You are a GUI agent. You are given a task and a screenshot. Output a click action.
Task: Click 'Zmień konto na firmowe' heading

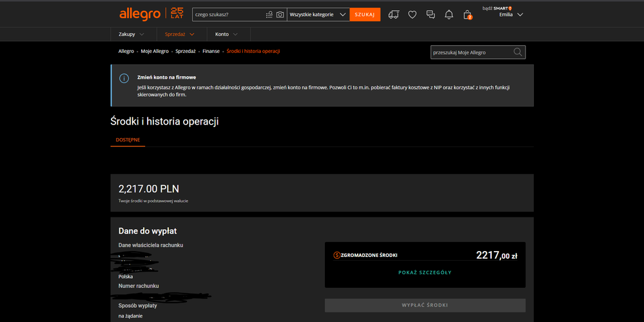[166, 77]
